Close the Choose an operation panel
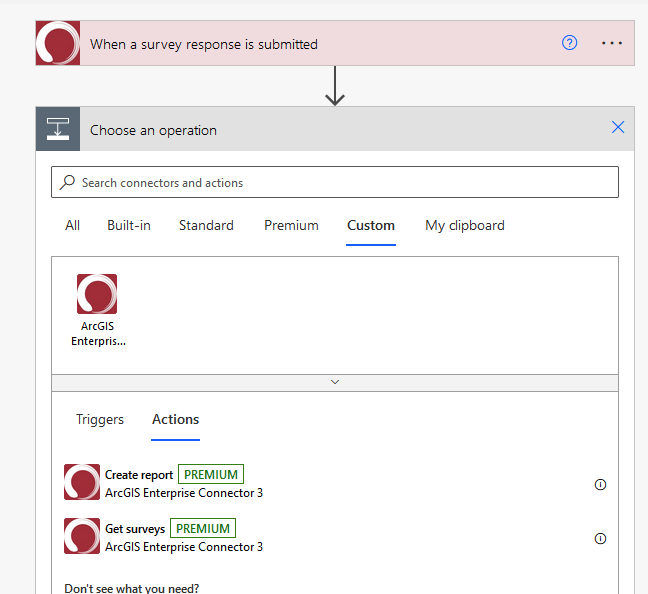The image size is (648, 594). pos(617,127)
